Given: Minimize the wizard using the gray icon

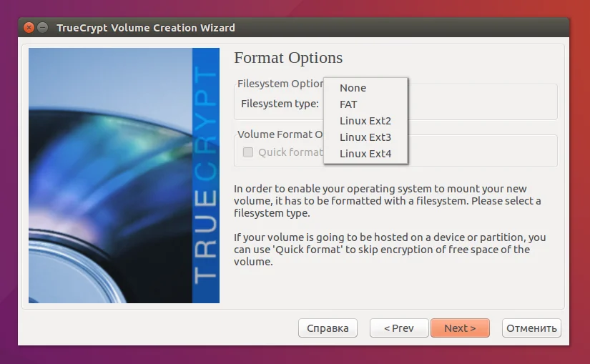Looking at the screenshot, I should click(x=43, y=27).
